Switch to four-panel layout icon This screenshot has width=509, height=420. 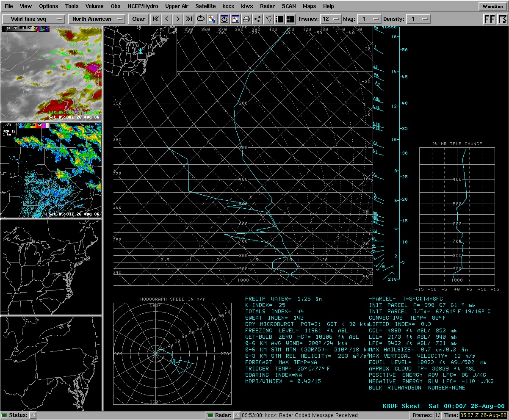tap(290, 19)
